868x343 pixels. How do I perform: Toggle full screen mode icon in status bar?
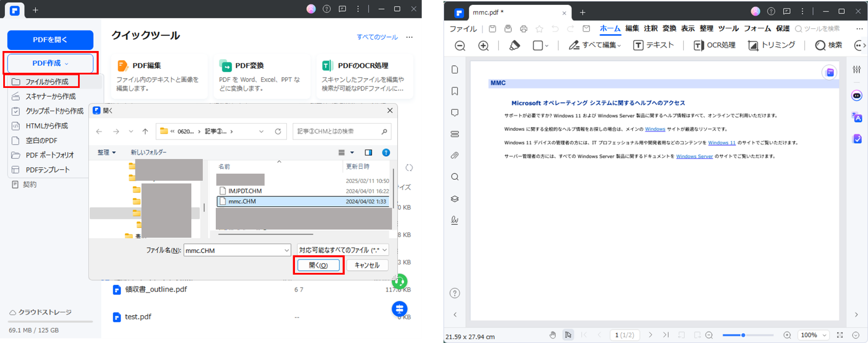pos(840,335)
